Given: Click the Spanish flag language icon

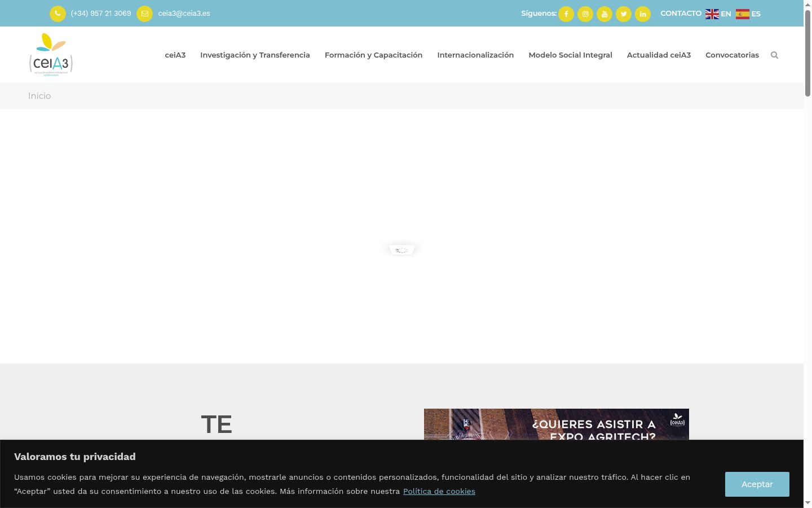Looking at the screenshot, I should point(743,14).
